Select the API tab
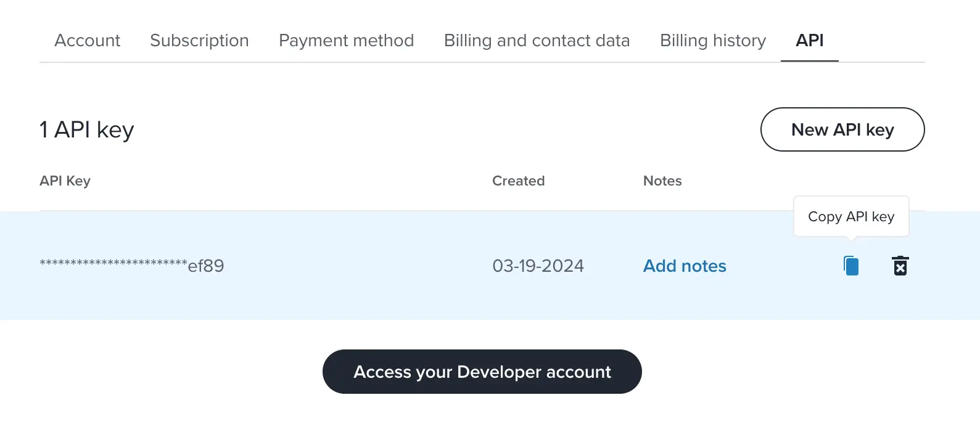This screenshot has width=980, height=432. (809, 41)
